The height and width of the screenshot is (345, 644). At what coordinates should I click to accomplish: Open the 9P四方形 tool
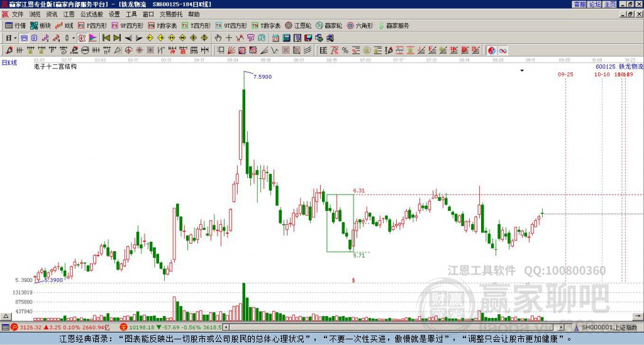coord(127,25)
